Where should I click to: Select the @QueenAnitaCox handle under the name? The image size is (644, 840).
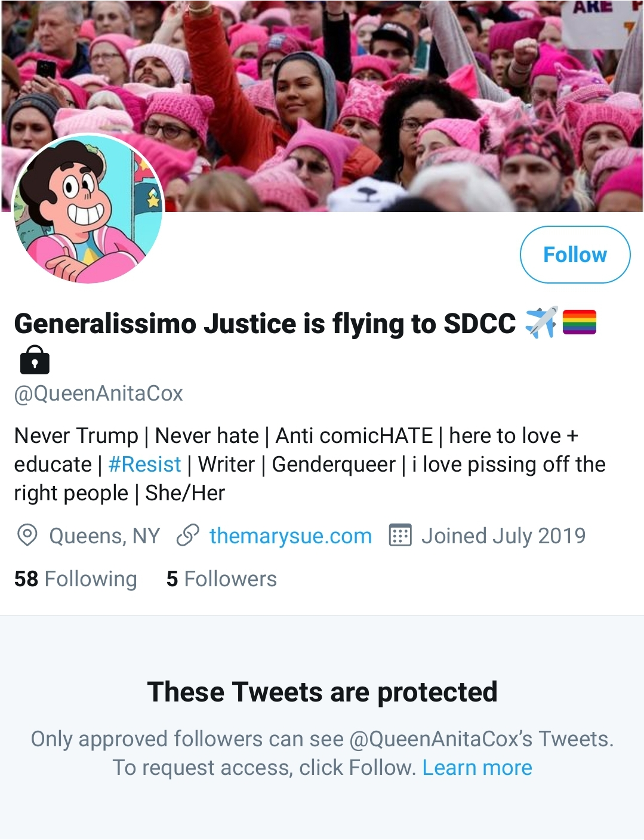(98, 393)
